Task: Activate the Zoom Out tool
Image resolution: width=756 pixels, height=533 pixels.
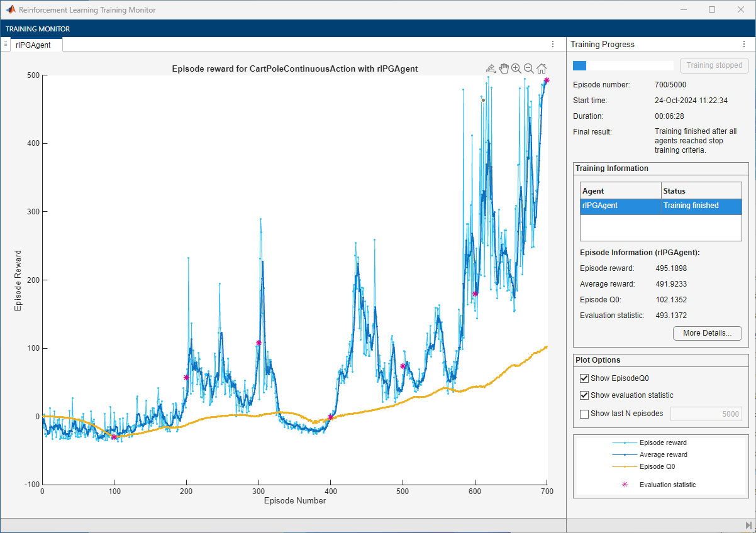Action: tap(528, 69)
